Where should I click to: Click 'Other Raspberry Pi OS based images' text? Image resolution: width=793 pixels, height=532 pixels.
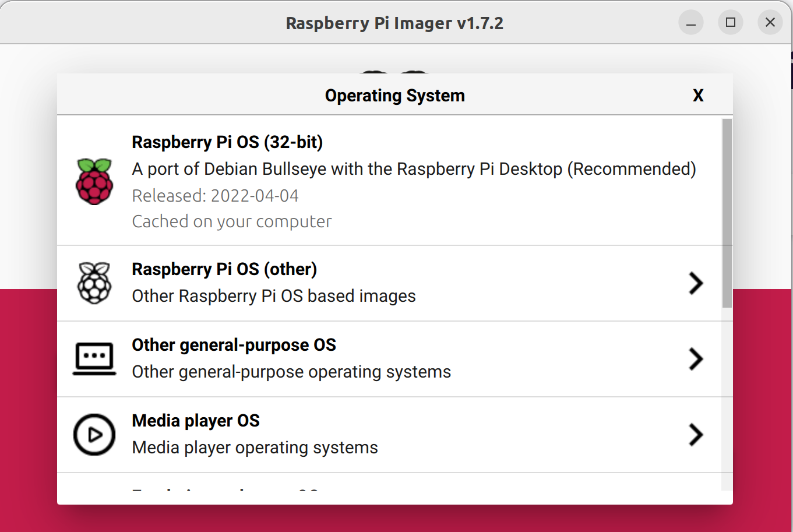point(274,296)
